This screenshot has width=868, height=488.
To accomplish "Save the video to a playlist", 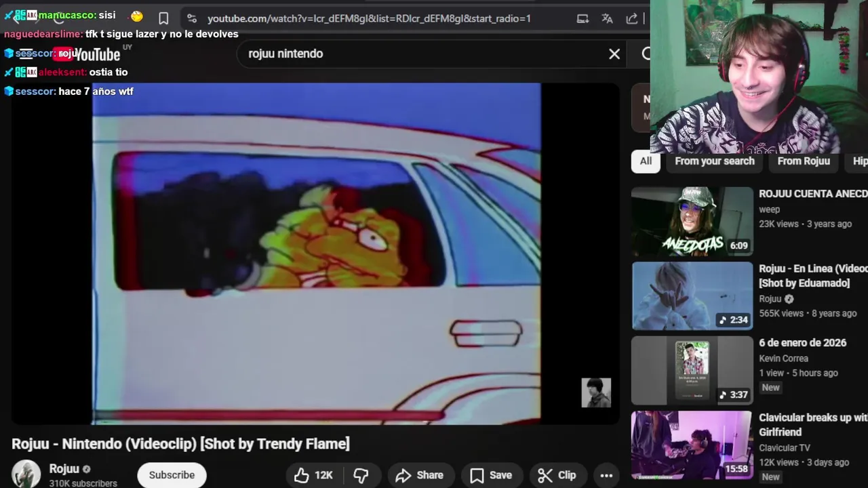I will (x=491, y=475).
